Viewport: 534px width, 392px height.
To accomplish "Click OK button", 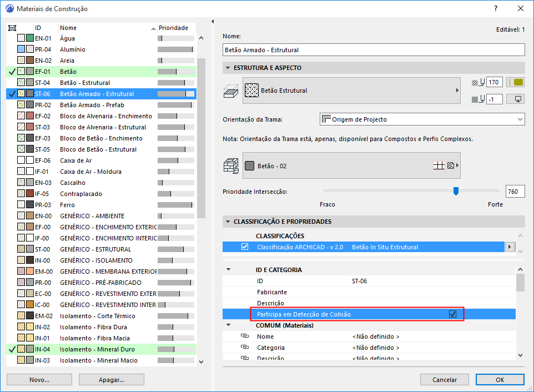I will pos(500,379).
